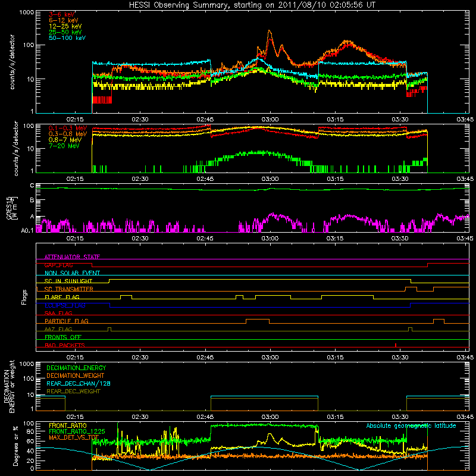Viewport: 476px width, 476px height.
Task: Click the A0.1 tick label on GOES axis
Action: click(27, 231)
